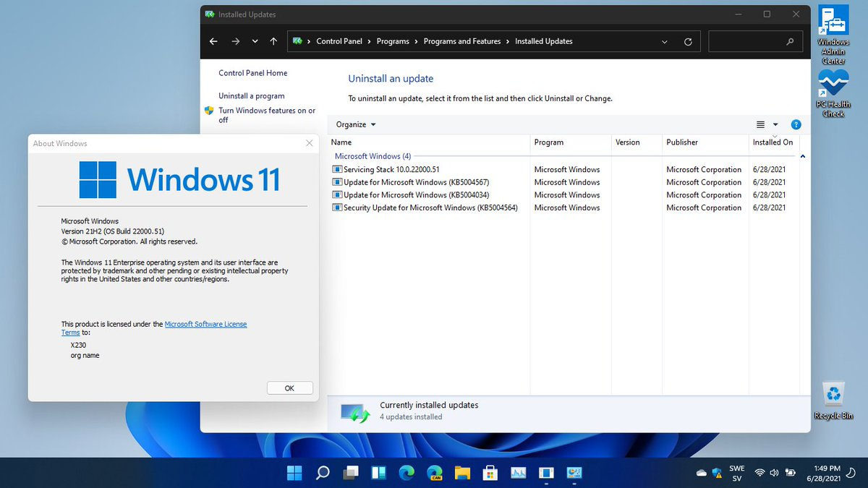The height and width of the screenshot is (488, 868).
Task: Open Windows Admin Center desktop shortcut
Action: [833, 35]
